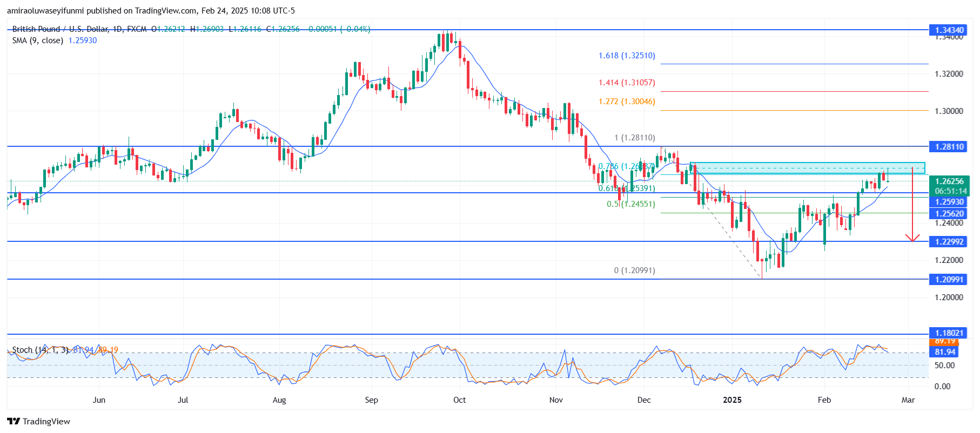
Task: Select the Fibonacci 1 (1.28110) label
Action: point(635,138)
